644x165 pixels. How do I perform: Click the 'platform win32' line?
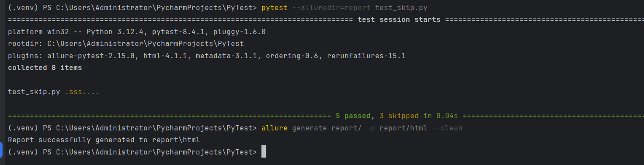(137, 32)
